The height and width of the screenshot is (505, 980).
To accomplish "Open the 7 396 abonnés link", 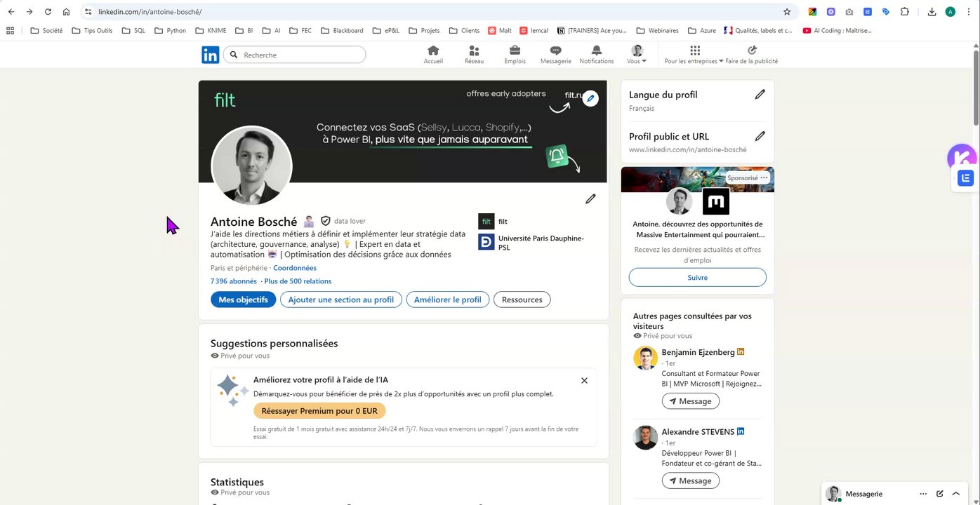I will click(x=234, y=281).
